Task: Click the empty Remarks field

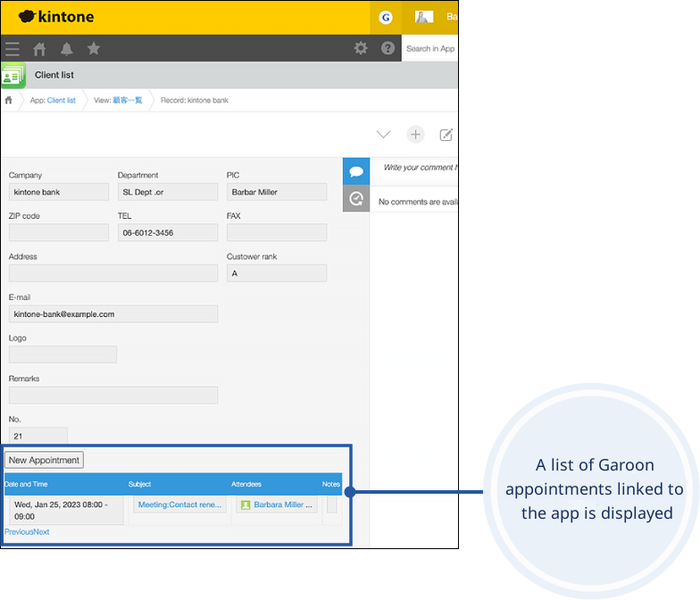Action: tap(113, 395)
